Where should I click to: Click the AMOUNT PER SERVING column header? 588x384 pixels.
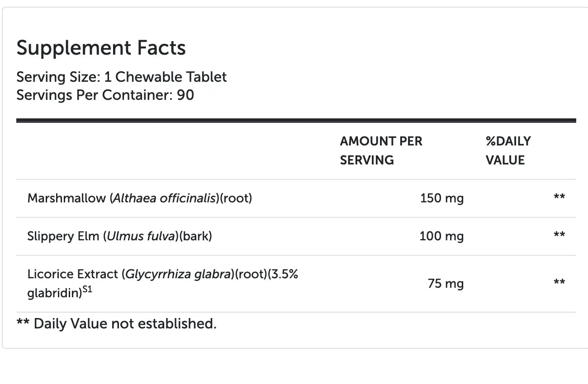(x=381, y=150)
